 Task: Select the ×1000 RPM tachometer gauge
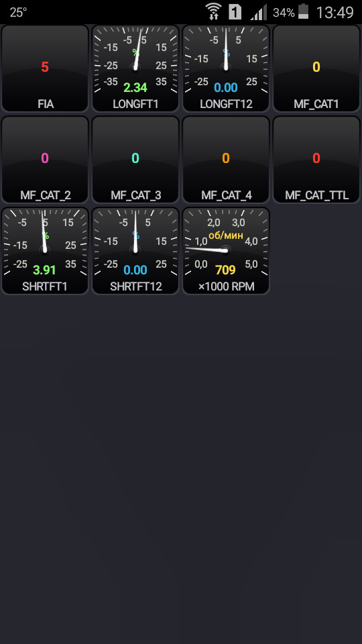pyautogui.click(x=226, y=250)
